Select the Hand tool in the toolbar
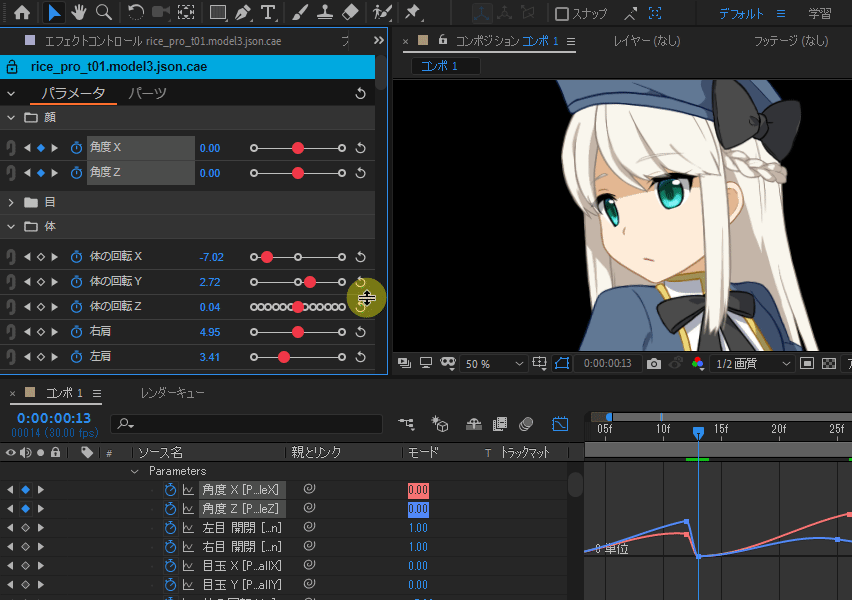852x600 pixels. 79,13
